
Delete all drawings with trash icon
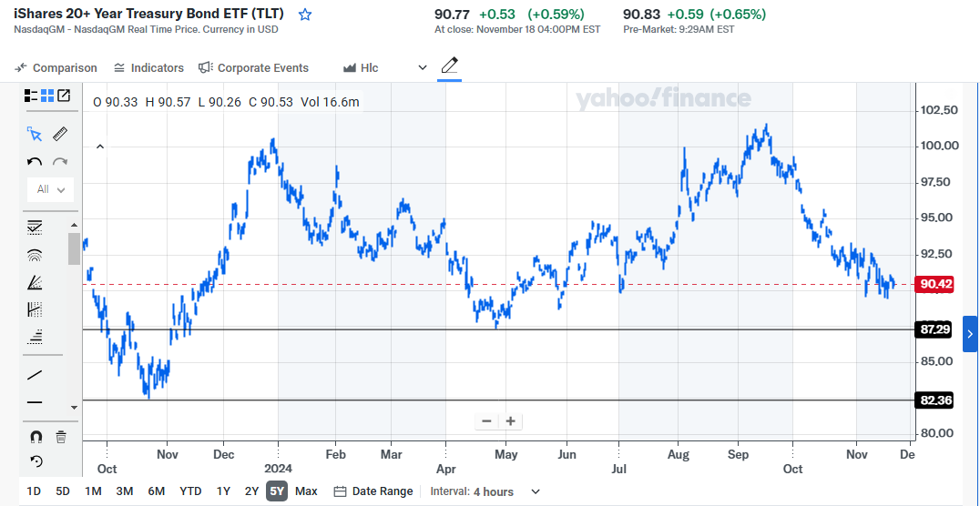coord(61,437)
